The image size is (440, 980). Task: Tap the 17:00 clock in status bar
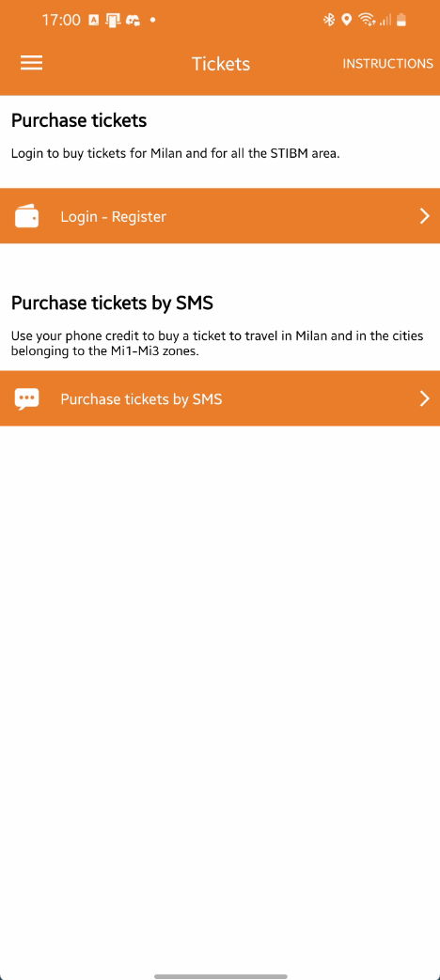click(61, 20)
